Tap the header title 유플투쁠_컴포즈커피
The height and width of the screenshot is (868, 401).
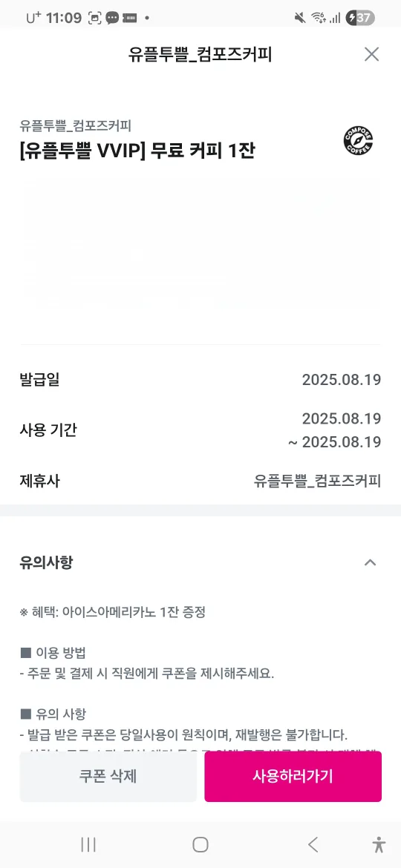coord(200,55)
